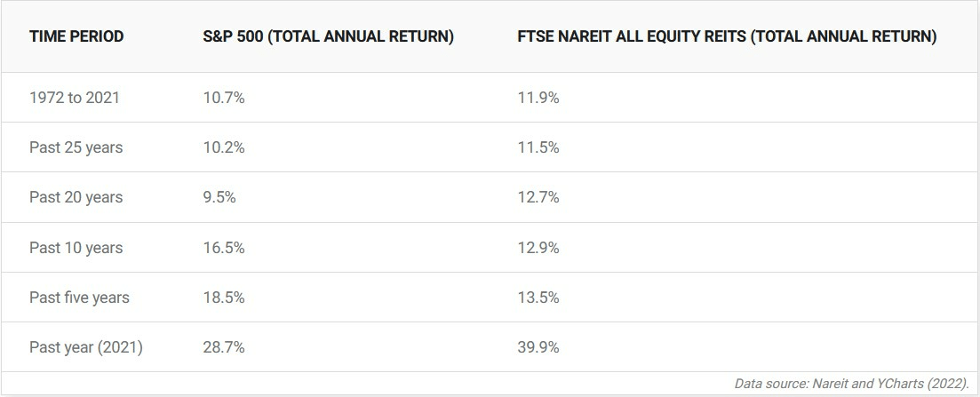Click the FTSE Nareit All Equity REITs header

tap(727, 37)
